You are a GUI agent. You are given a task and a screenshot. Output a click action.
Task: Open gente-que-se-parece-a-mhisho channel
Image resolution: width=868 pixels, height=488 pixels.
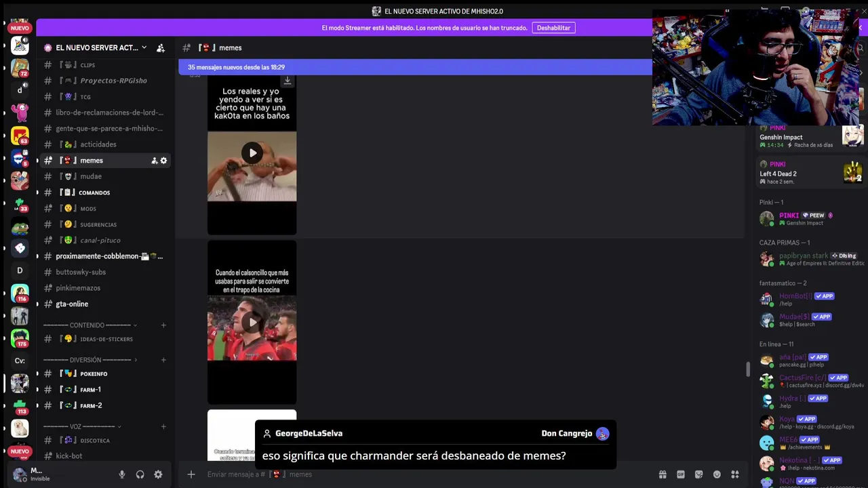click(x=104, y=129)
